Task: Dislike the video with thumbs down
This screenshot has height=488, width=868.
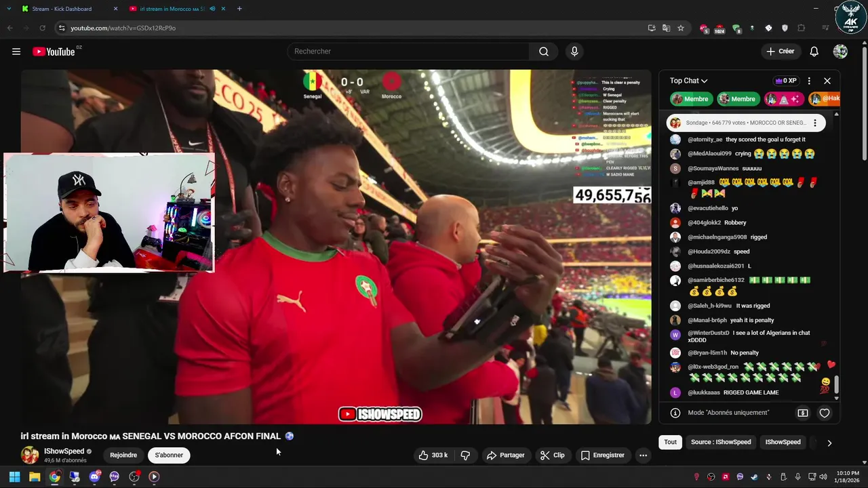Action: (x=465, y=455)
